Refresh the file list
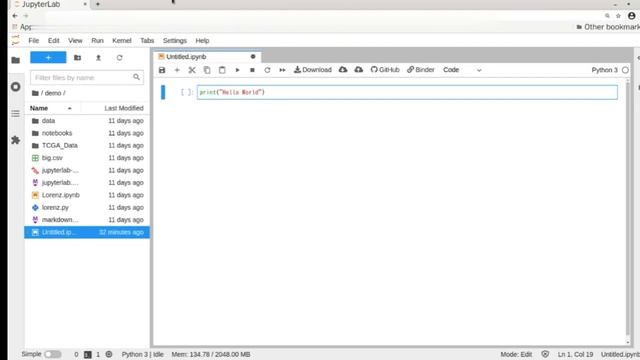Screen dimensions: 640x360 coord(120,58)
